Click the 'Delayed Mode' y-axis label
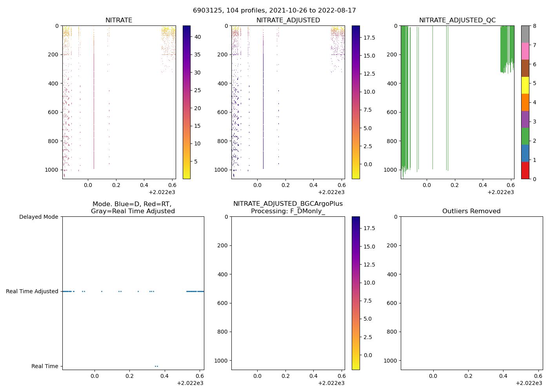Screen dimensions: 549x392 click(x=38, y=217)
